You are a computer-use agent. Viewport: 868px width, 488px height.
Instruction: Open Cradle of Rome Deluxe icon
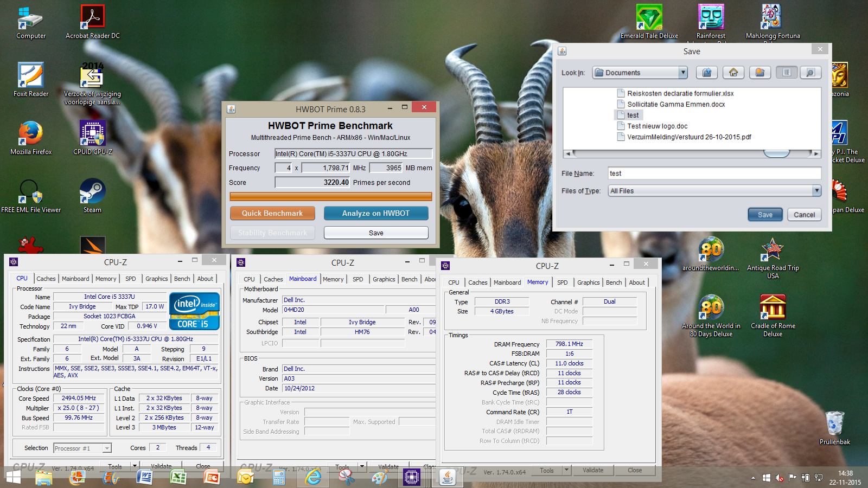(773, 316)
